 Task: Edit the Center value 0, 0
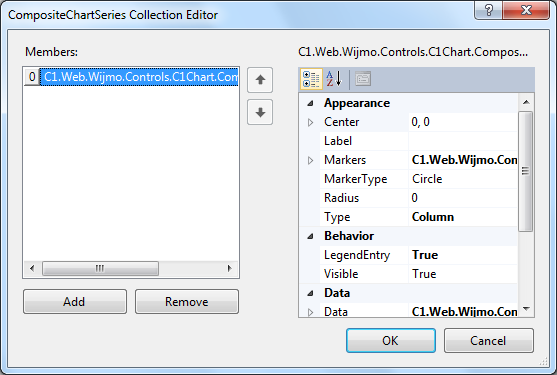coord(463,122)
